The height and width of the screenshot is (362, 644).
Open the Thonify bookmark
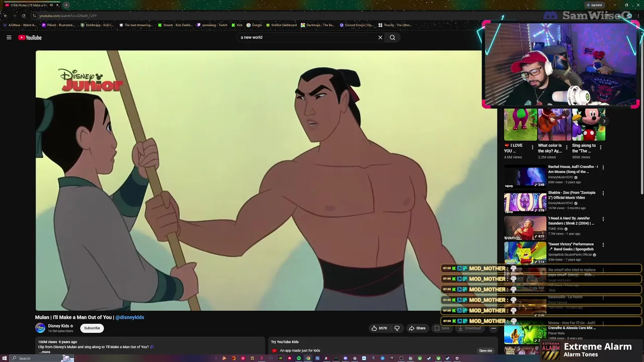(x=394, y=25)
